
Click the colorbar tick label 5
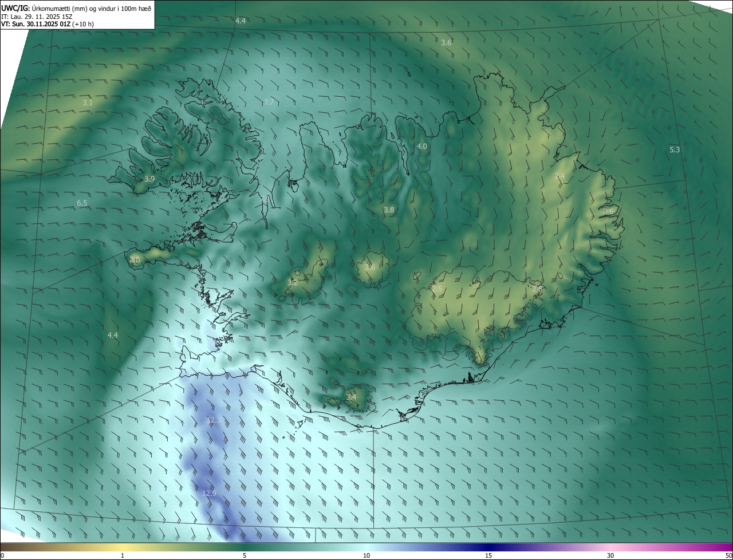point(245,555)
